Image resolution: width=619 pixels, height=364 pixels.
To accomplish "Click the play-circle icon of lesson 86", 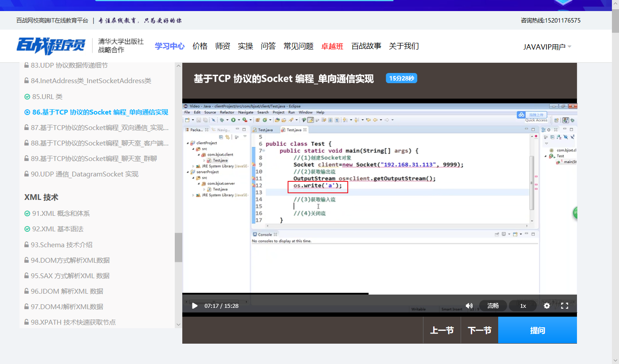I will point(27,112).
